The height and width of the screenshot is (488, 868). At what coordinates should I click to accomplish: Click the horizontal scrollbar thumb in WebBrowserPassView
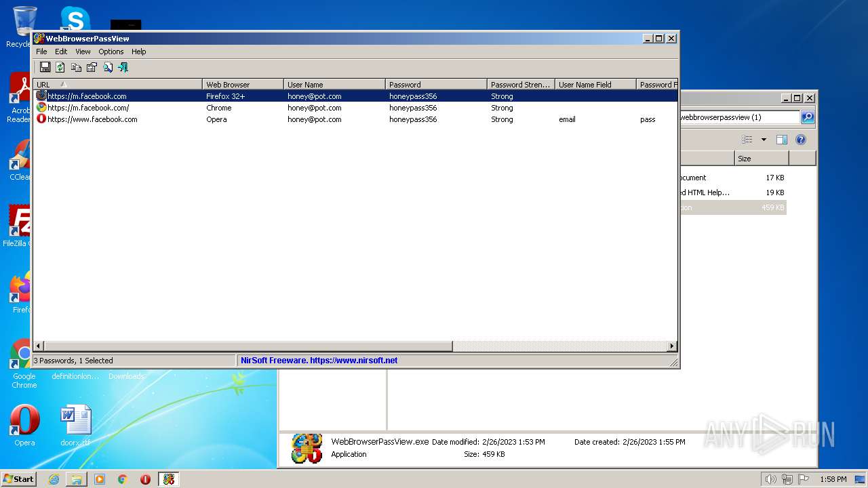pos(248,346)
